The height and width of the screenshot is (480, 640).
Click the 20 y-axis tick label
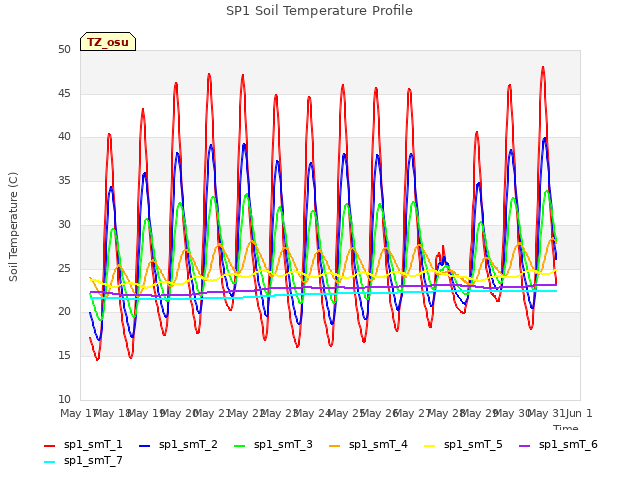click(x=64, y=312)
